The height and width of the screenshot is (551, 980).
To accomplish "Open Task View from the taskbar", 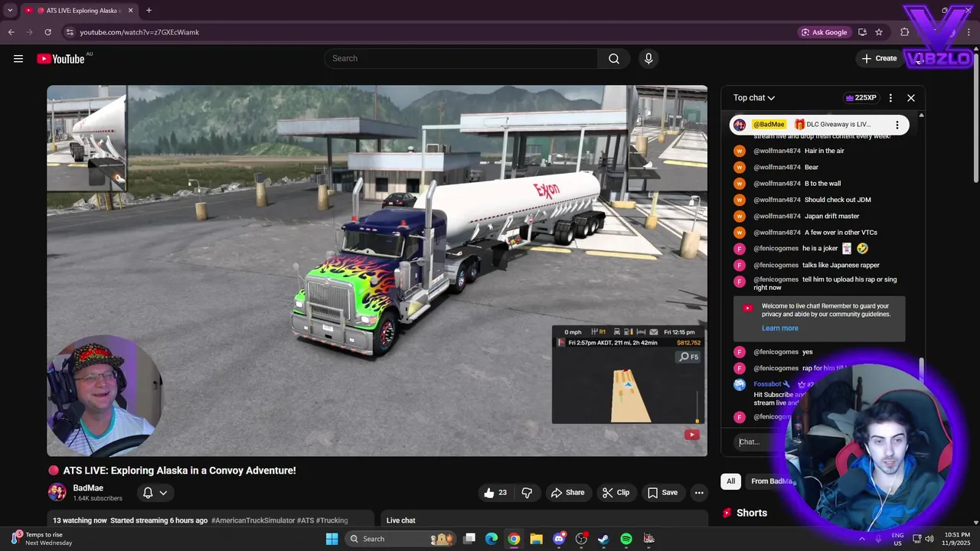I will [469, 539].
